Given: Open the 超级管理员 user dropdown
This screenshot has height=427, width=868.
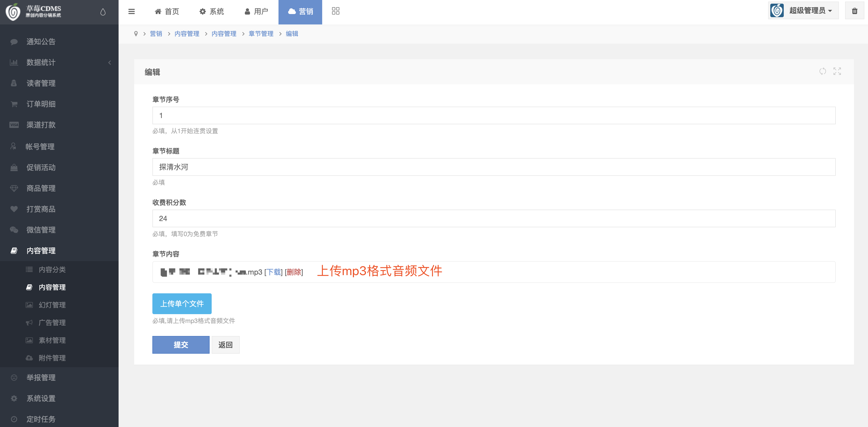Looking at the screenshot, I should [803, 11].
